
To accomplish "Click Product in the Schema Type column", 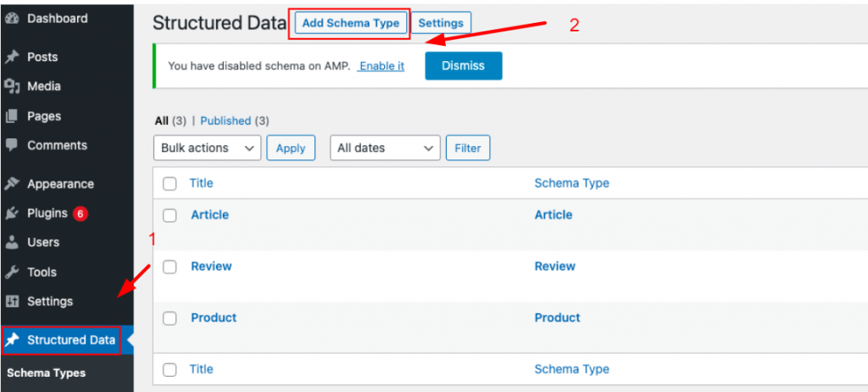I will coord(558,318).
